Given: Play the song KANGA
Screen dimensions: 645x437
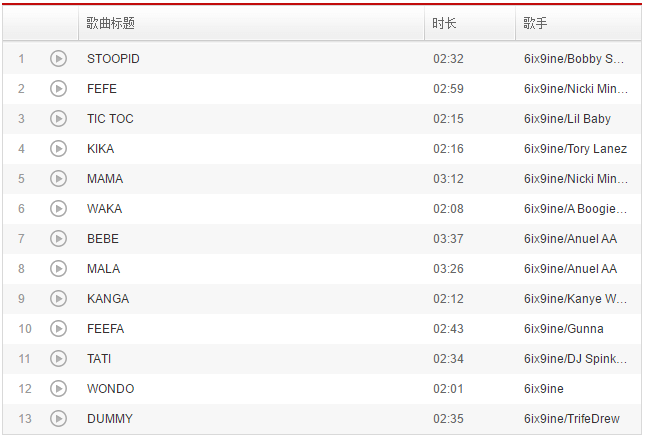Looking at the screenshot, I should point(58,299).
